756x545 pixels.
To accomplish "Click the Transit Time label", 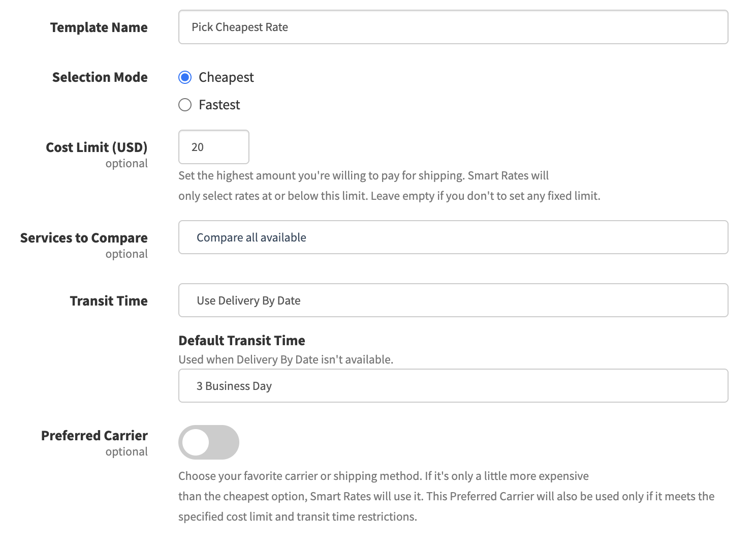I will (109, 301).
